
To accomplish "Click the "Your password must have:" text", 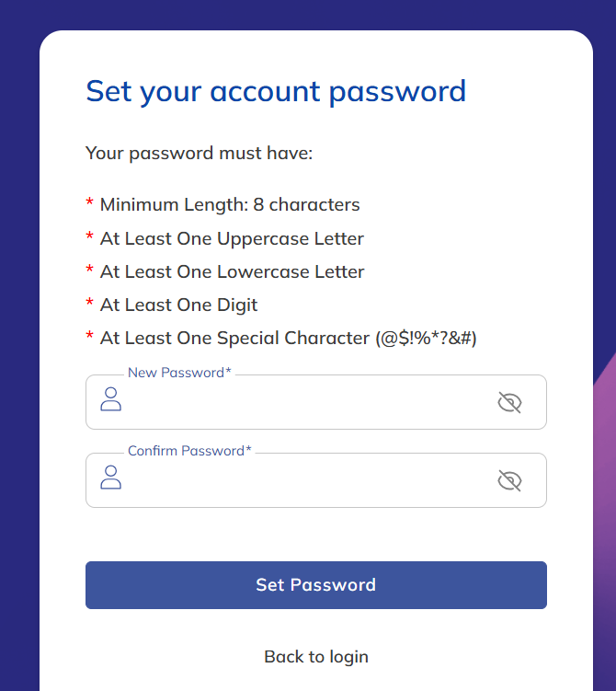I will [200, 153].
